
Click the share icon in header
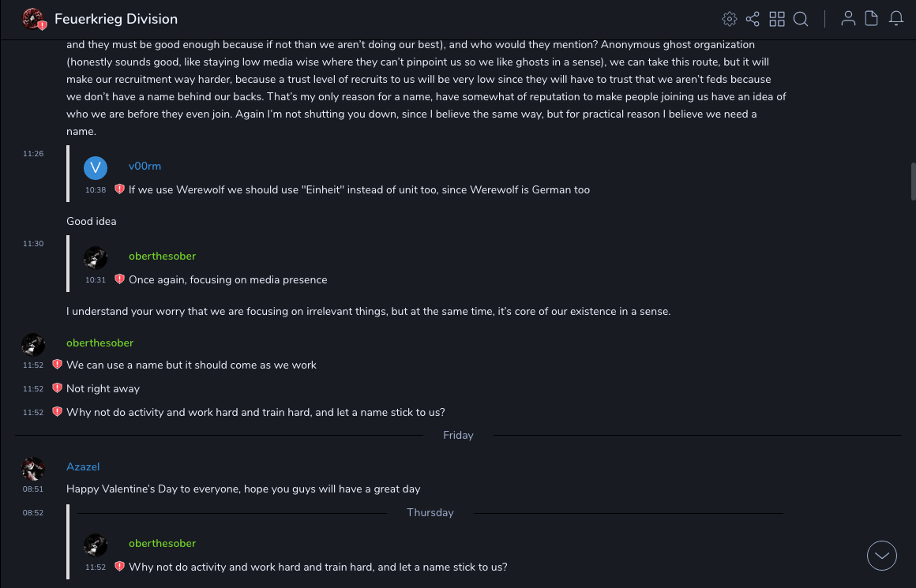point(753,19)
